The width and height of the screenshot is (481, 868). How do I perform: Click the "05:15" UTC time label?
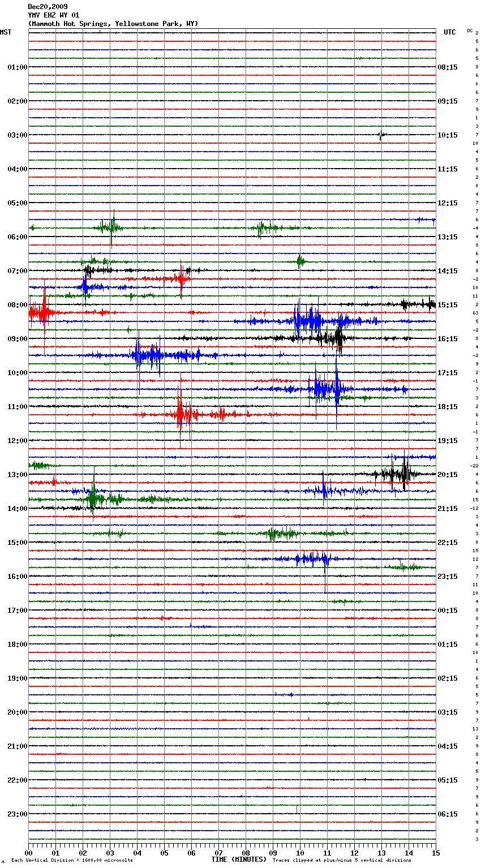(x=448, y=780)
